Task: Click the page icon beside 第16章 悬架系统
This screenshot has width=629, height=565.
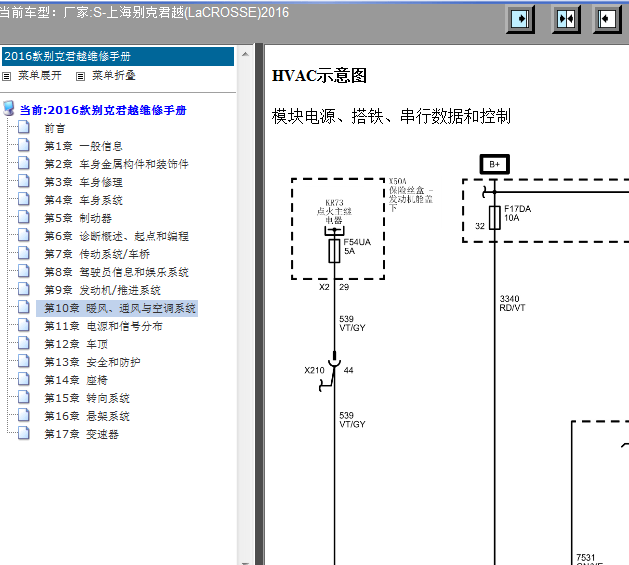Action: (24, 416)
